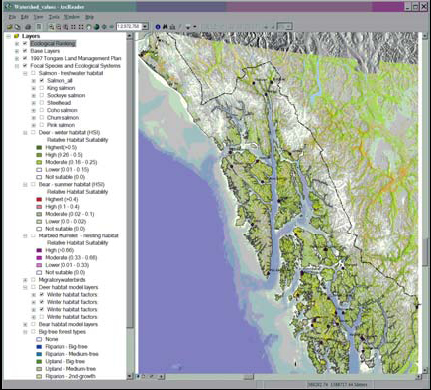Image resolution: width=431 pixels, height=390 pixels.
Task: Select the Ecological Ranking layer name
Action: click(53, 44)
